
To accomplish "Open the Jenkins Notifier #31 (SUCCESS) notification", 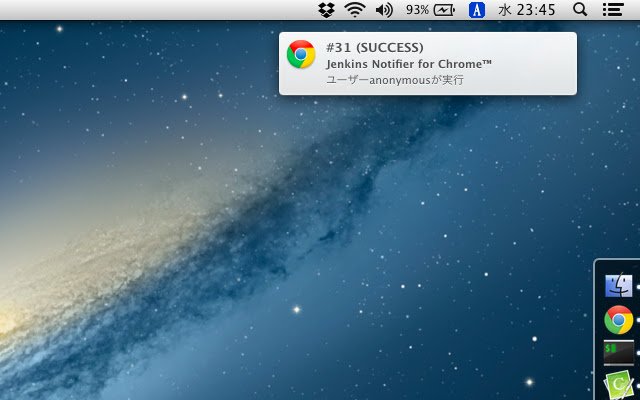I will coord(428,64).
